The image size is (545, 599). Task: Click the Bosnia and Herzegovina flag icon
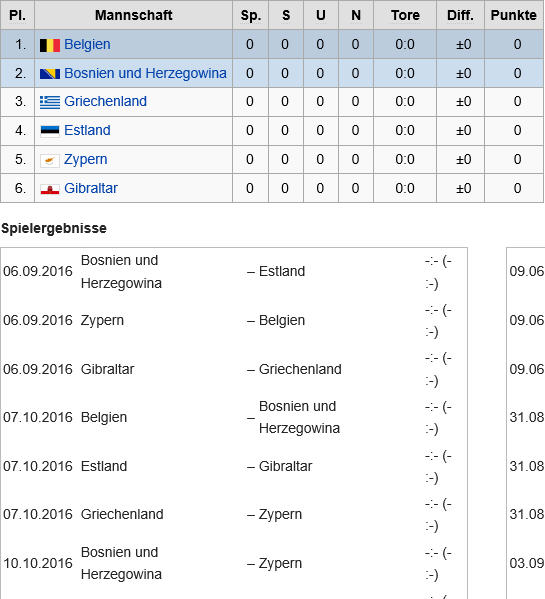click(x=50, y=74)
